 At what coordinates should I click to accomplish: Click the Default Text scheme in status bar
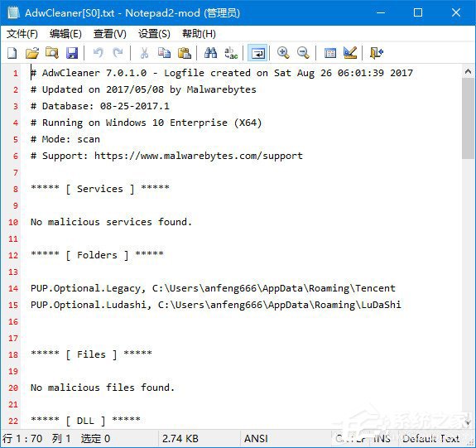430,439
